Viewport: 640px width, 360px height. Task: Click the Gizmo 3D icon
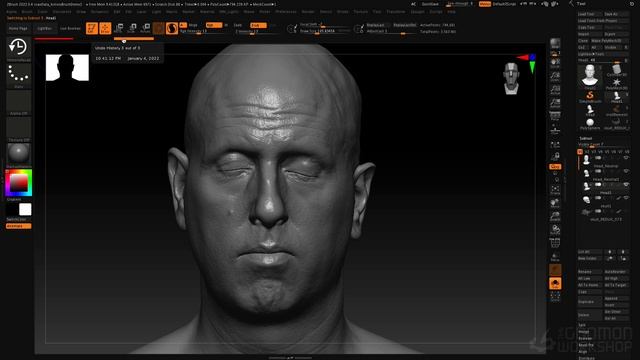pos(158,28)
